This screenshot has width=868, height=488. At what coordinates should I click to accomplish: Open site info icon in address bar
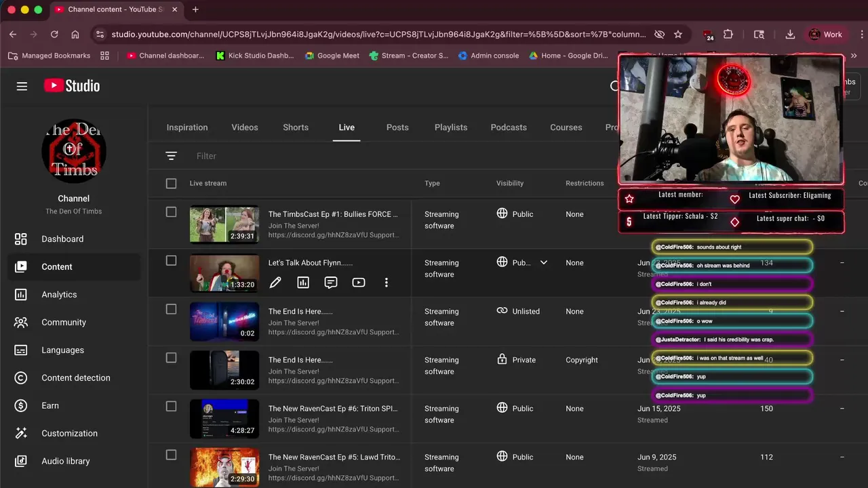point(100,35)
